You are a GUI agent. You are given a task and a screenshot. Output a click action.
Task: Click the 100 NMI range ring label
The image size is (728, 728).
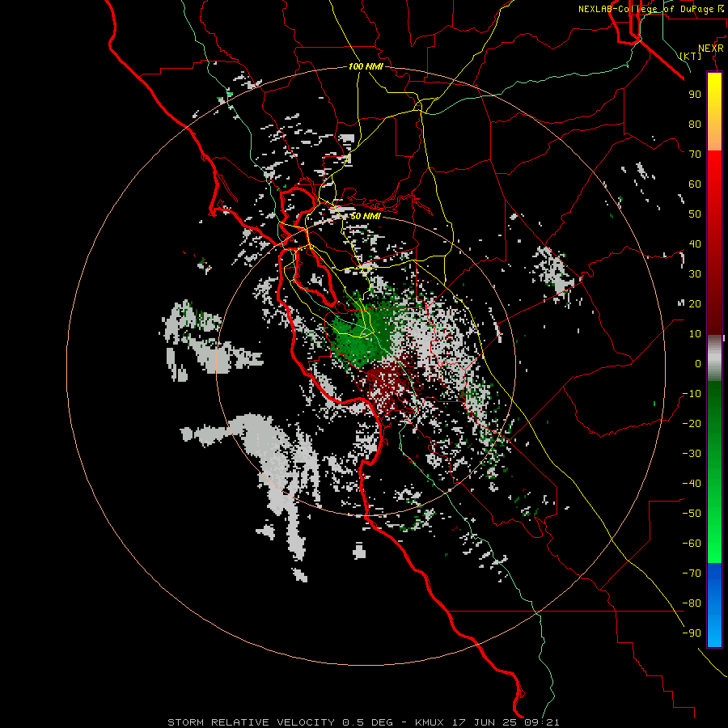(x=366, y=66)
